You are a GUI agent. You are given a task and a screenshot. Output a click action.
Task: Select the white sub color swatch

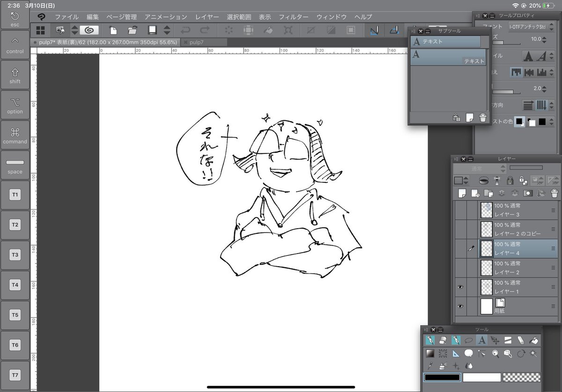point(482,377)
